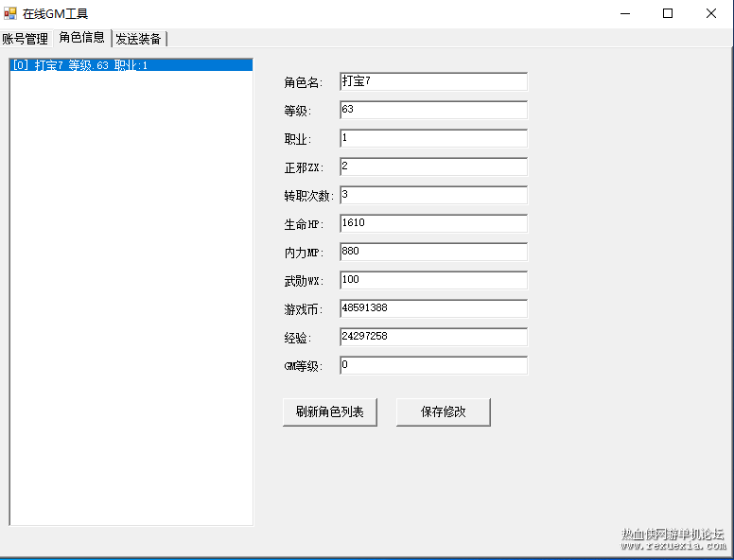
Task: Click the GM等级: label
Action: pos(304,366)
